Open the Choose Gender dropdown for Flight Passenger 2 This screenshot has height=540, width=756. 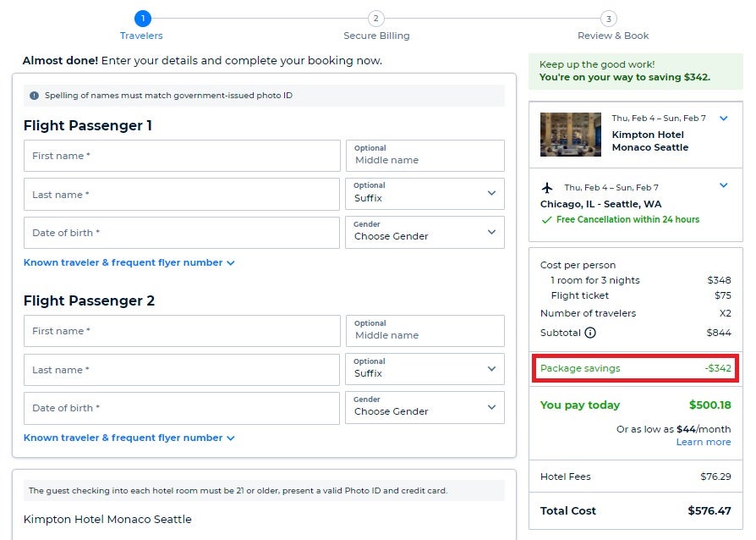425,408
